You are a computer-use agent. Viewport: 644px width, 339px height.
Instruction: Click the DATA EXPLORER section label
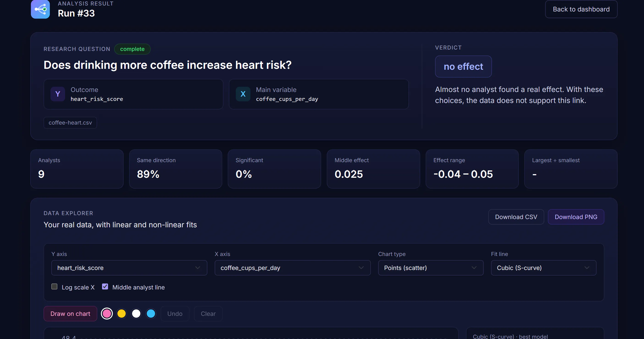pyautogui.click(x=68, y=213)
